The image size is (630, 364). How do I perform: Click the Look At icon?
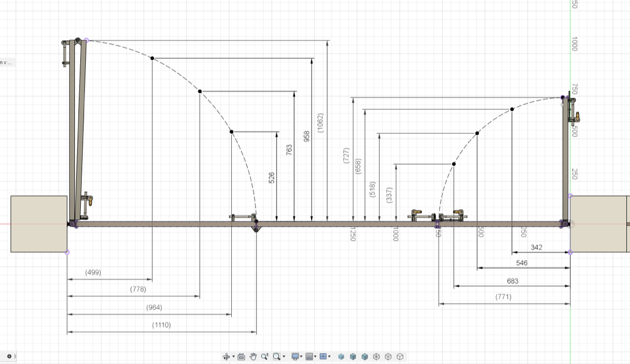coord(241,357)
